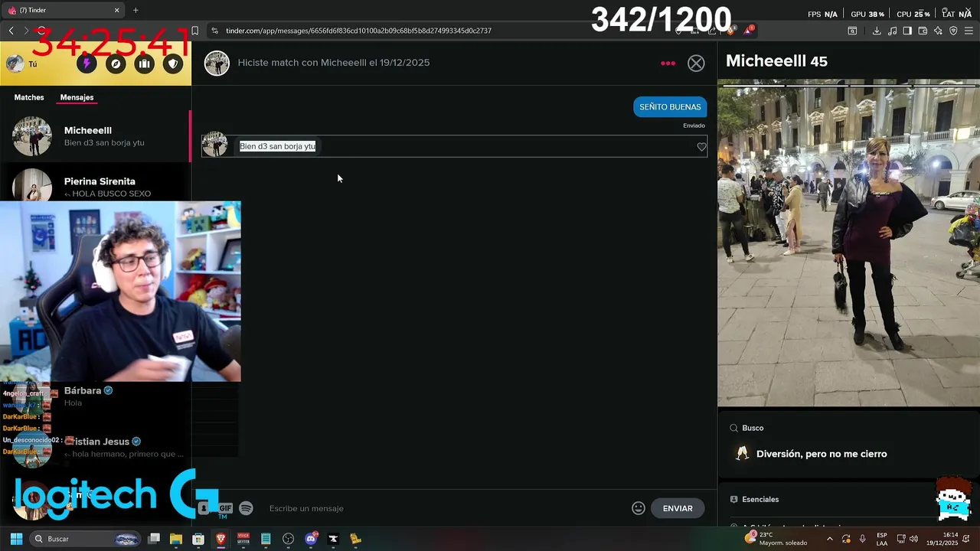
Task: Click the sent message 'SEÑITO BUENAS'
Action: [670, 107]
